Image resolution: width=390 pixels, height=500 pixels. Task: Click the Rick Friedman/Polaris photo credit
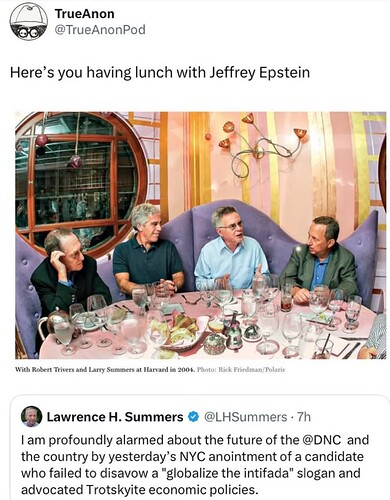pos(241,369)
